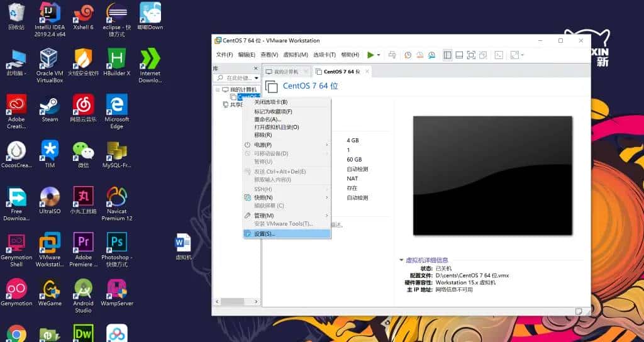The image size is (644, 342).
Task: Open the library search dropdown arrow
Action: [x=257, y=77]
